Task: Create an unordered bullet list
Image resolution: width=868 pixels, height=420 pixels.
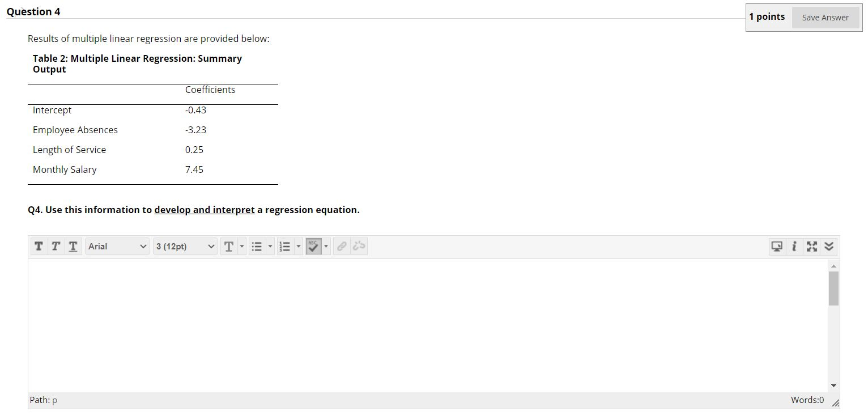Action: pos(257,246)
